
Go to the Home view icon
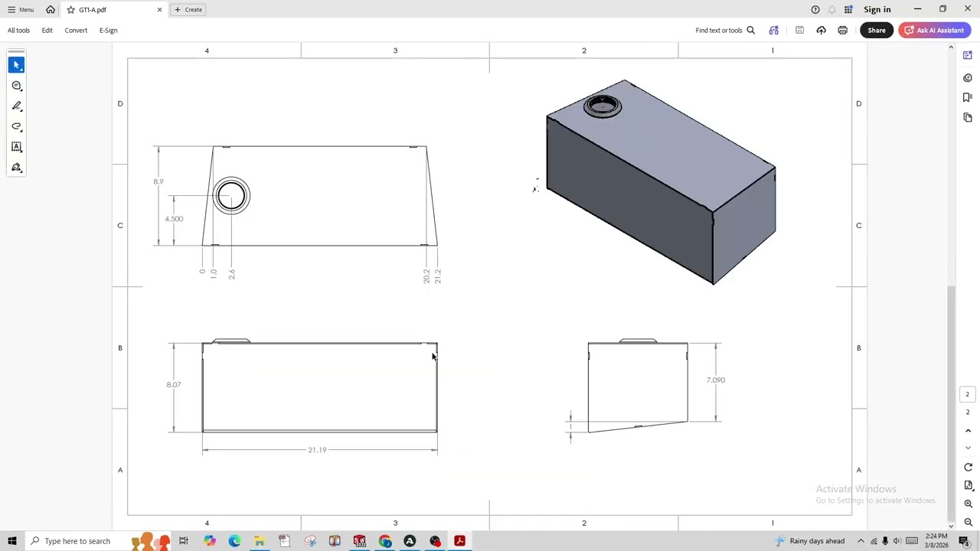click(x=51, y=9)
